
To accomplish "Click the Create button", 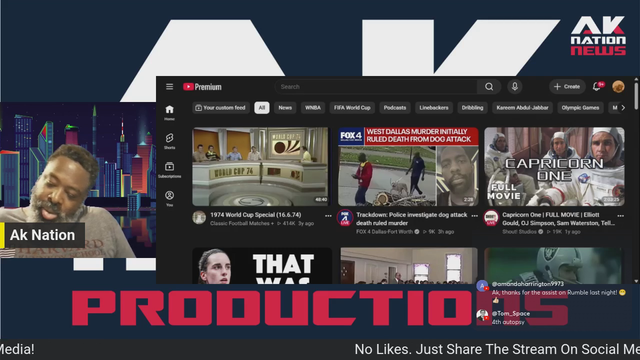I will [x=567, y=87].
